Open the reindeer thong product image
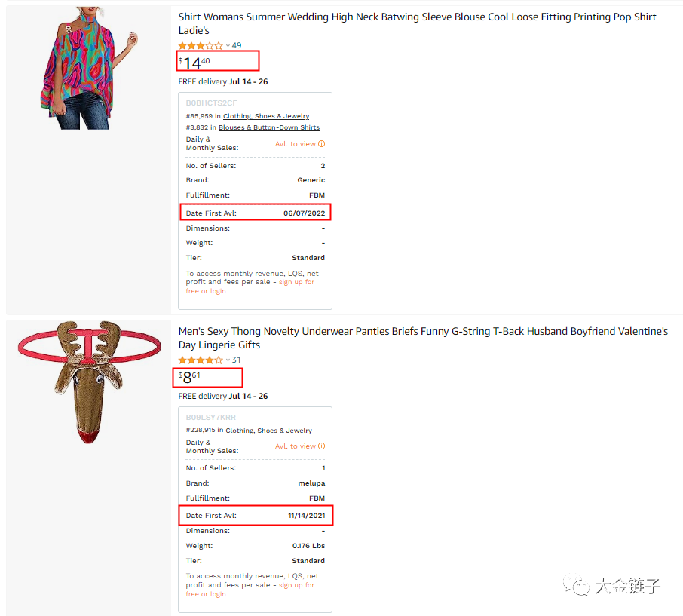Image resolution: width=683 pixels, height=616 pixels. 89,382
